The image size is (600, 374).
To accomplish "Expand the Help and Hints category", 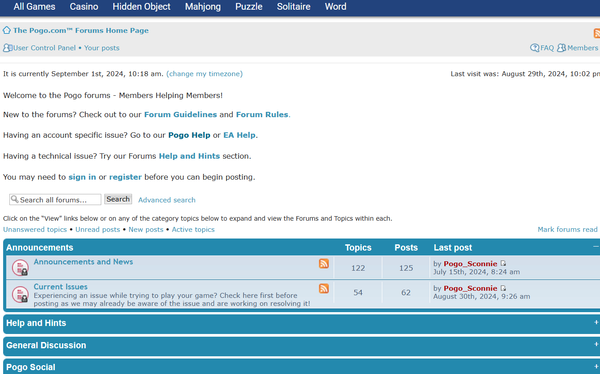I will coord(596,322).
